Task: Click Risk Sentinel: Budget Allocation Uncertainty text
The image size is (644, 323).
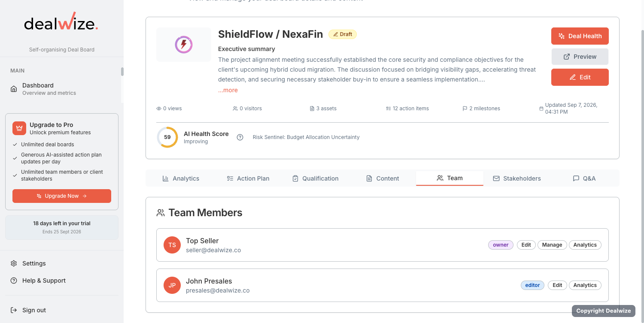Action: click(x=306, y=137)
